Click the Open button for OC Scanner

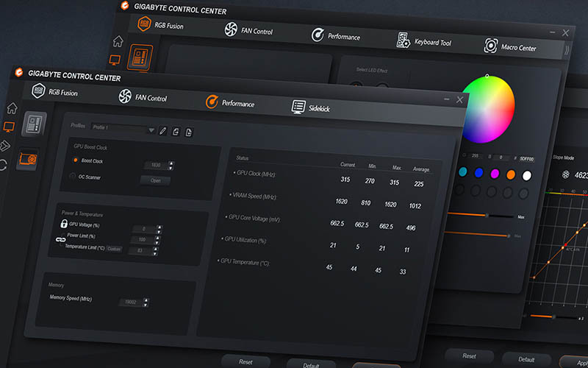(x=155, y=180)
